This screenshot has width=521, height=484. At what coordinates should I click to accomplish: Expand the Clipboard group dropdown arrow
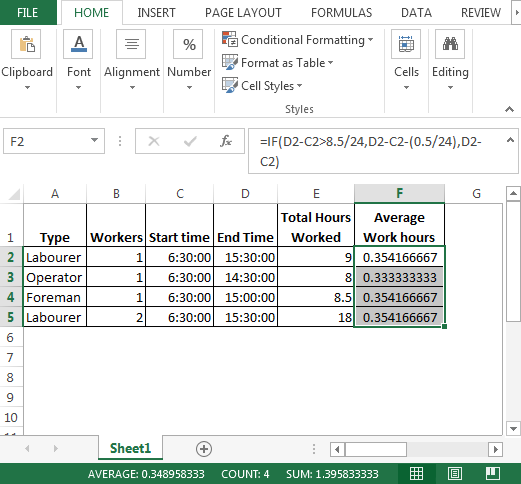[x=27, y=88]
